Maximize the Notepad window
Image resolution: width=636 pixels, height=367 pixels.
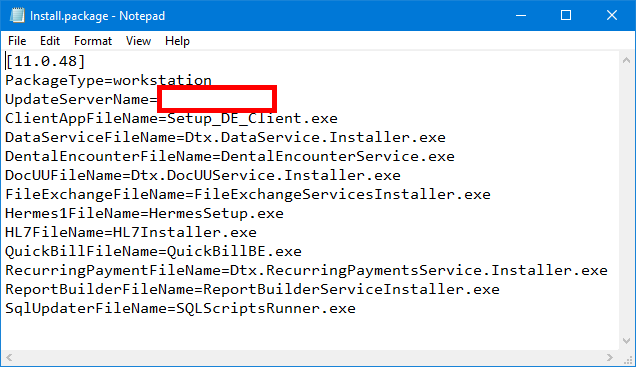pyautogui.click(x=566, y=15)
